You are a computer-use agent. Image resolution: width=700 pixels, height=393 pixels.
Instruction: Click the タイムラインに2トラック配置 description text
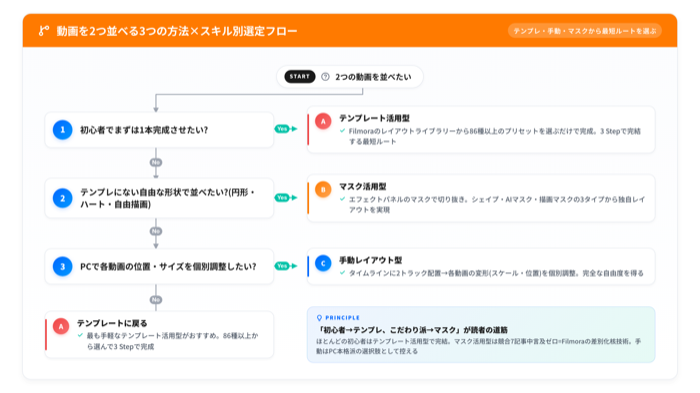pos(496,273)
